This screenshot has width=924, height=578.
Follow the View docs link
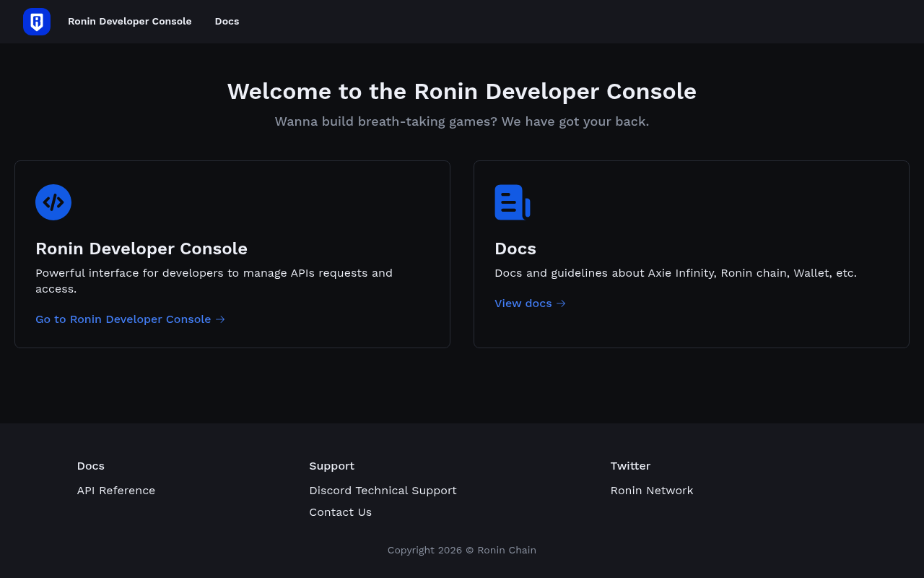[531, 303]
